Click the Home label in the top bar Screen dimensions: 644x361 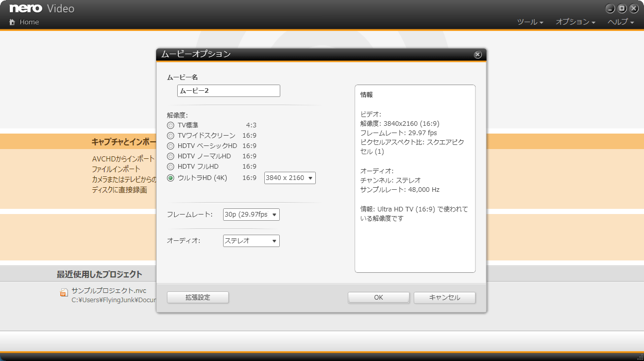29,22
